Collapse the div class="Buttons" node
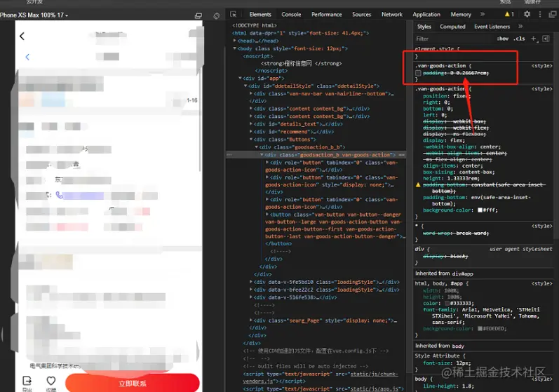This screenshot has height=392, width=559. [x=251, y=140]
